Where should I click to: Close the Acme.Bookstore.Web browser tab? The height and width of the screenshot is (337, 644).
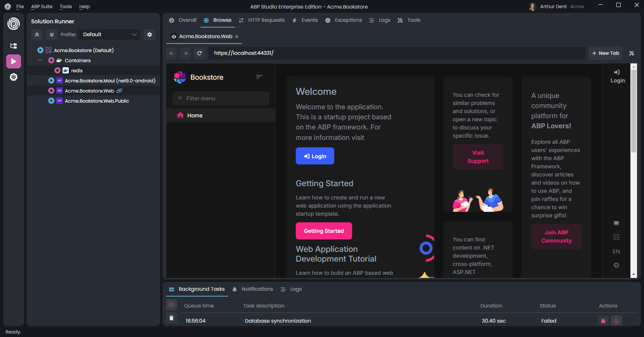(x=237, y=37)
